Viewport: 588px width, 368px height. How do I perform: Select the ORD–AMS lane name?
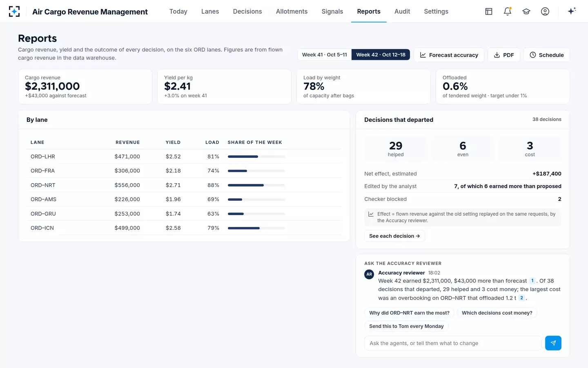43,200
